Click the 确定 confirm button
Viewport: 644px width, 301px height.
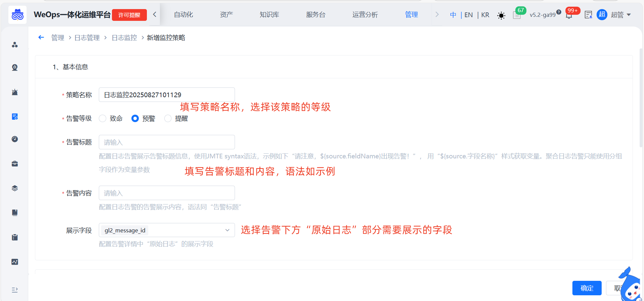[x=587, y=288]
